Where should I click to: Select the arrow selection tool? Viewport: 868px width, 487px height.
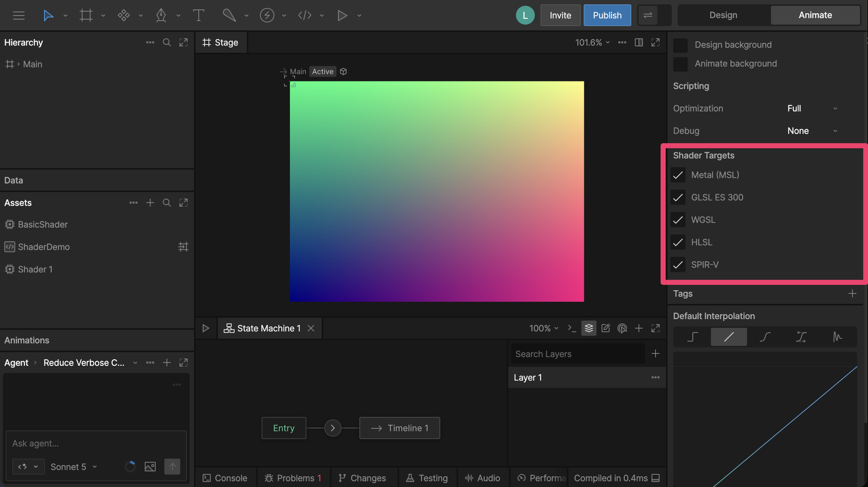pos(48,15)
